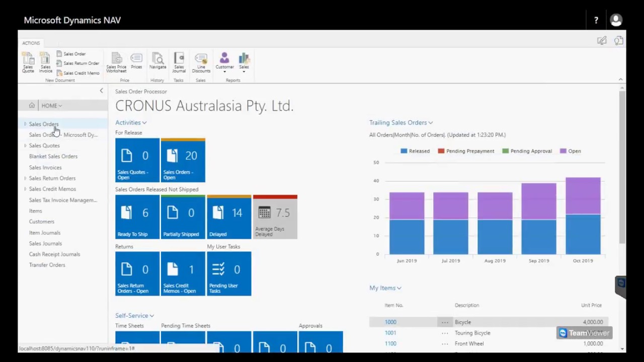The width and height of the screenshot is (644, 362).
Task: Open Transfer Orders
Action: click(x=47, y=265)
